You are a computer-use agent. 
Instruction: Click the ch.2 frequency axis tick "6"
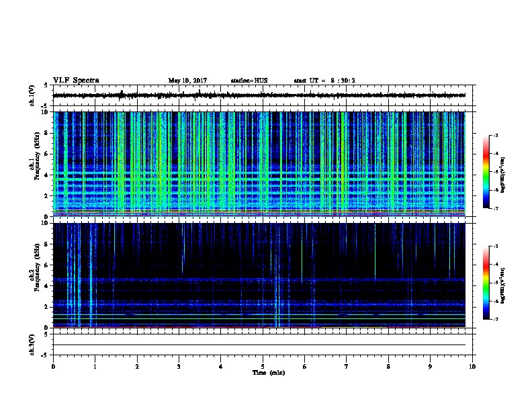point(48,265)
